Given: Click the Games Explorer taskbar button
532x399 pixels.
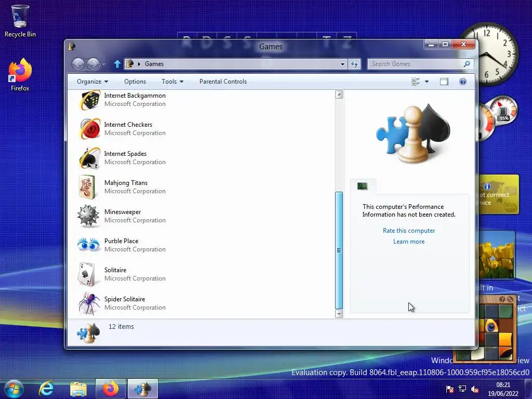Looking at the screenshot, I should (x=142, y=389).
